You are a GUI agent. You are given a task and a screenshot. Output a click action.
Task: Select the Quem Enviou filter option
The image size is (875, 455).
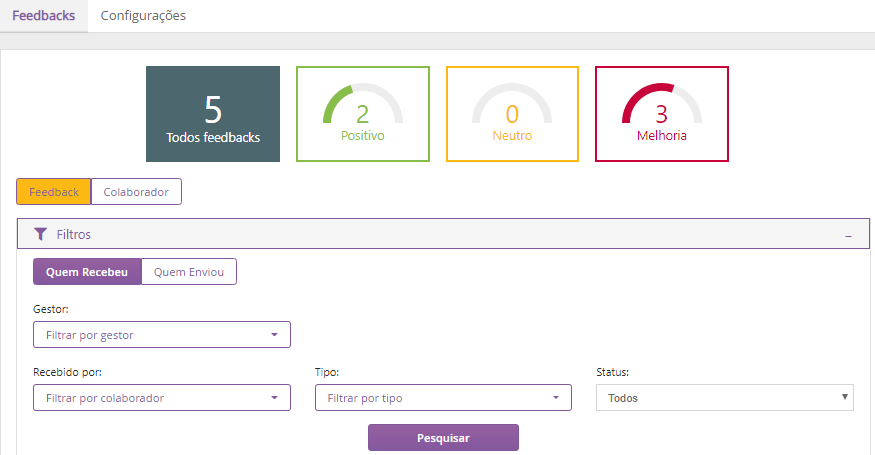(189, 272)
